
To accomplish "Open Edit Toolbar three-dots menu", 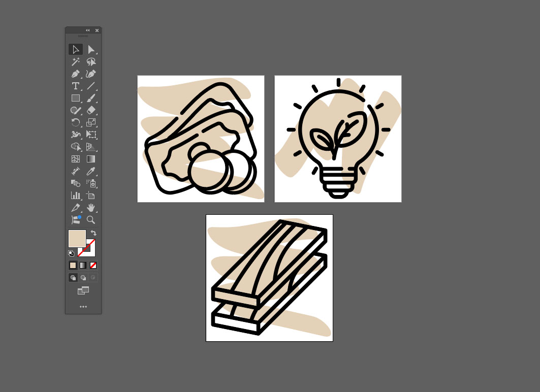I will click(83, 307).
